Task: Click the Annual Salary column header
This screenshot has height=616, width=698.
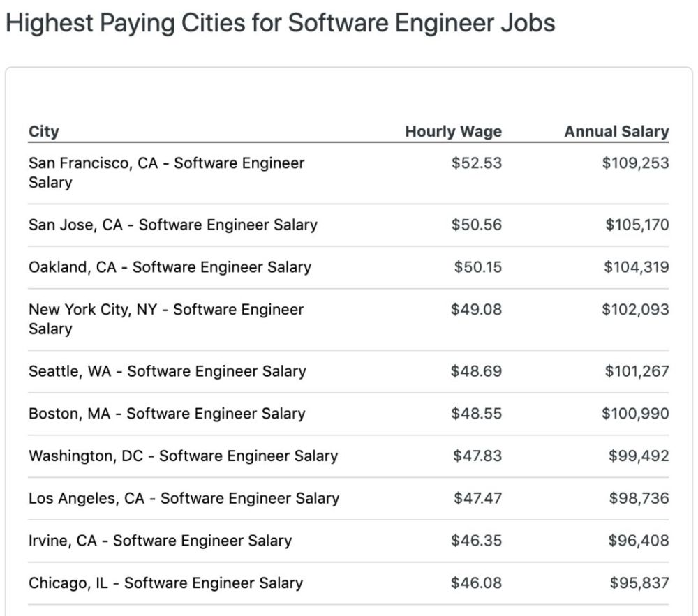Action: point(616,132)
